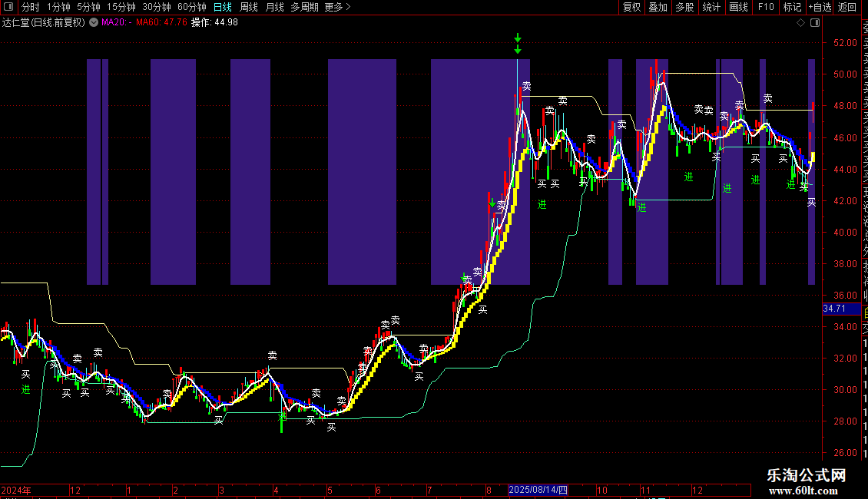868x499 pixels.
Task: Click the MA60: 47.76 indicator value
Action: [x=161, y=23]
